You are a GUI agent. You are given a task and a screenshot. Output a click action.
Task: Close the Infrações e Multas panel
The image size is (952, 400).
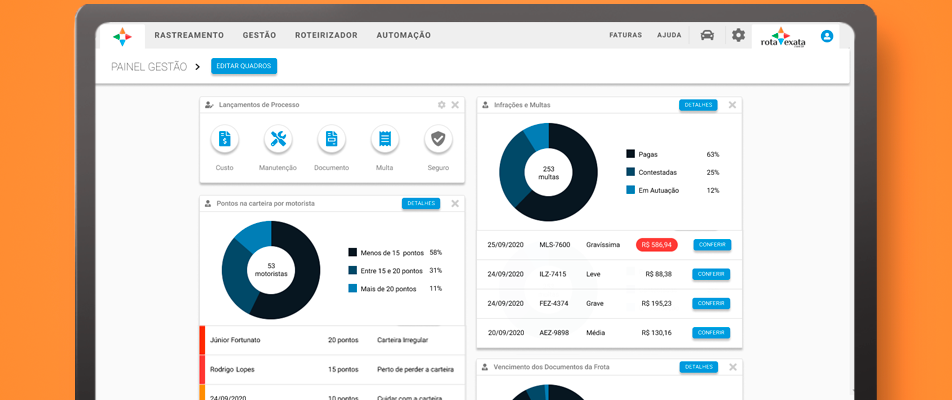[x=732, y=105]
